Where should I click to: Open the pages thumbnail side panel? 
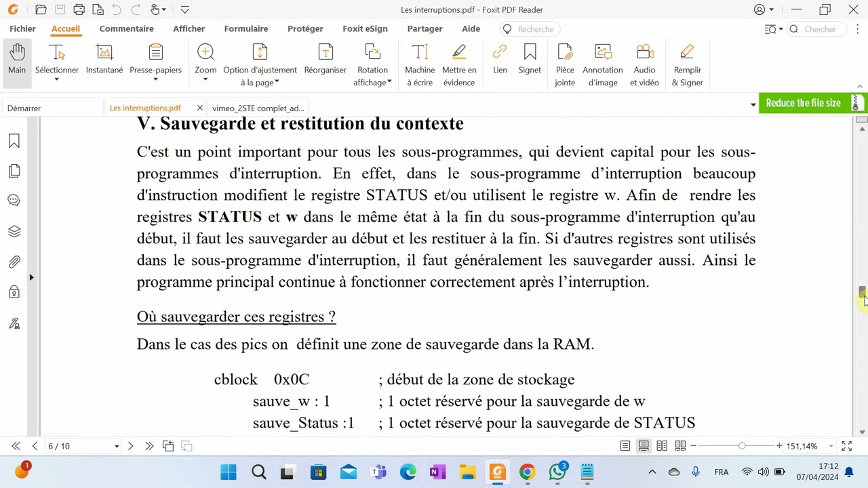(14, 171)
